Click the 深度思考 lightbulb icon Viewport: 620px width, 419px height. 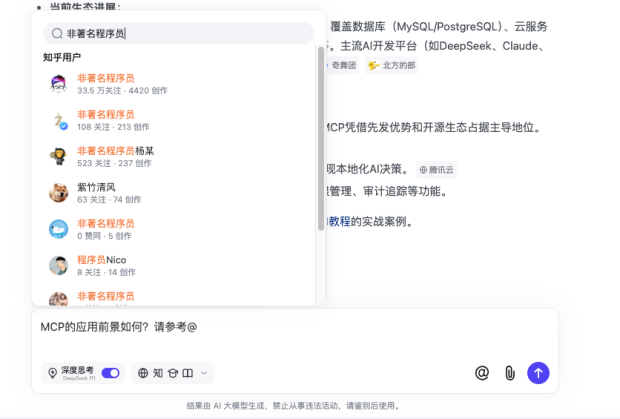pos(52,373)
